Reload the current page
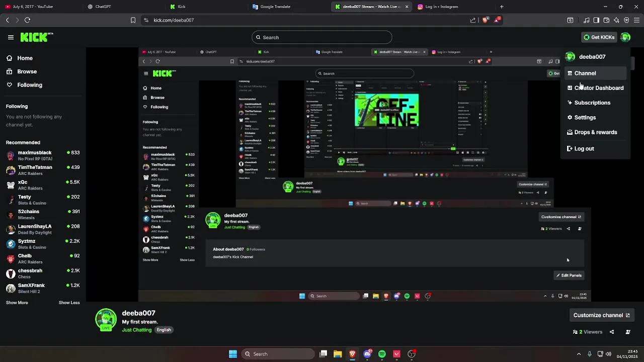This screenshot has width=644, height=362. pos(27,20)
